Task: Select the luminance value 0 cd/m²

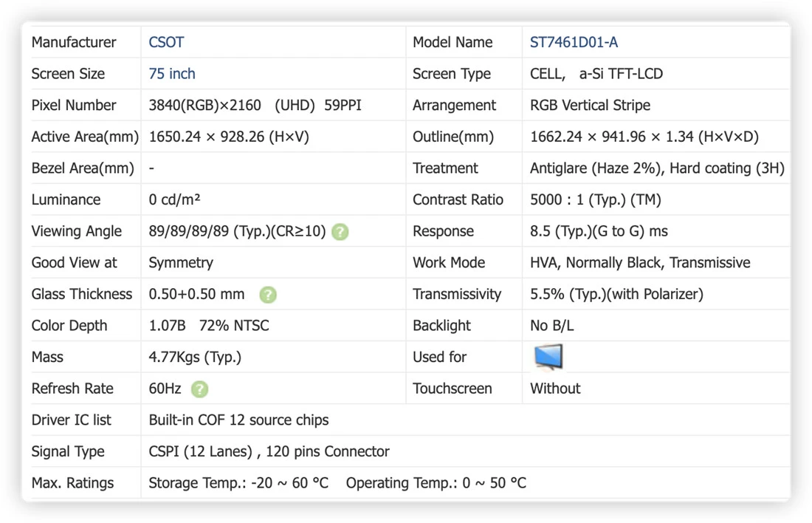Action: pos(174,199)
